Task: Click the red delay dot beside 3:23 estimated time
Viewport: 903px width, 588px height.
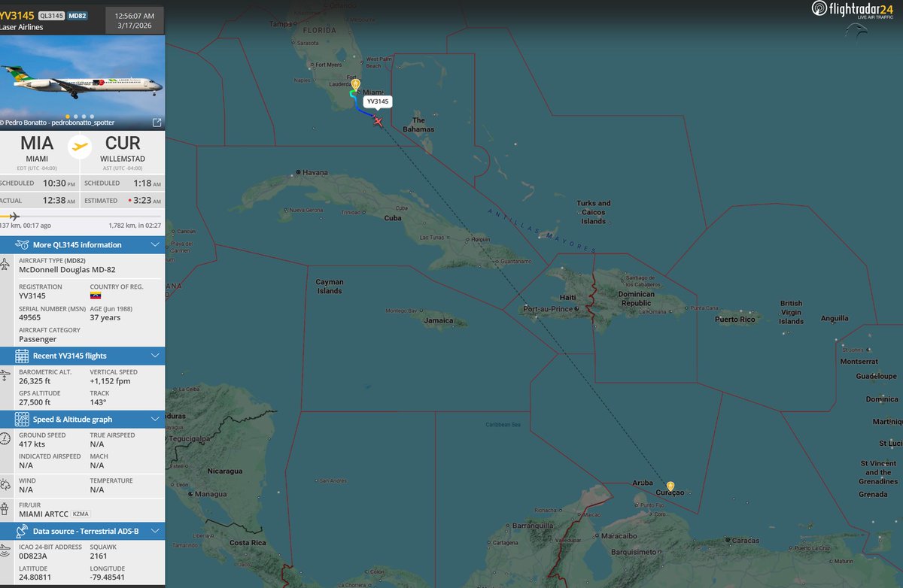Action: 130,201
